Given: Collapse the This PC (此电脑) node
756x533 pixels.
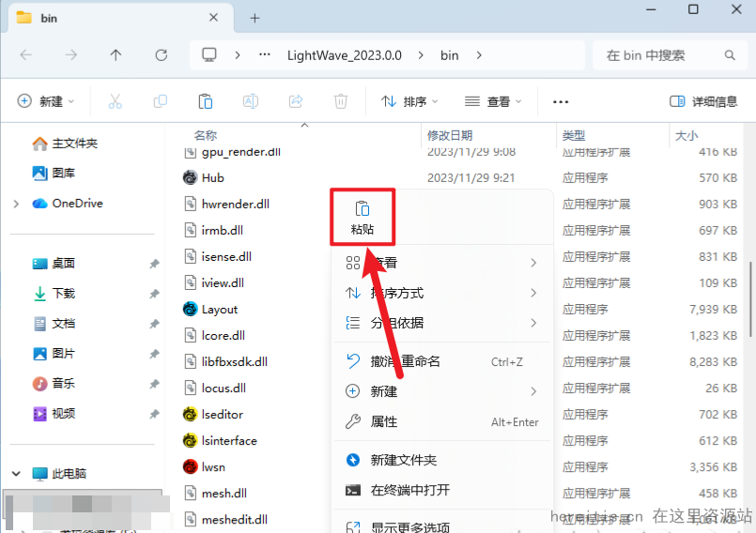Looking at the screenshot, I should tap(16, 474).
